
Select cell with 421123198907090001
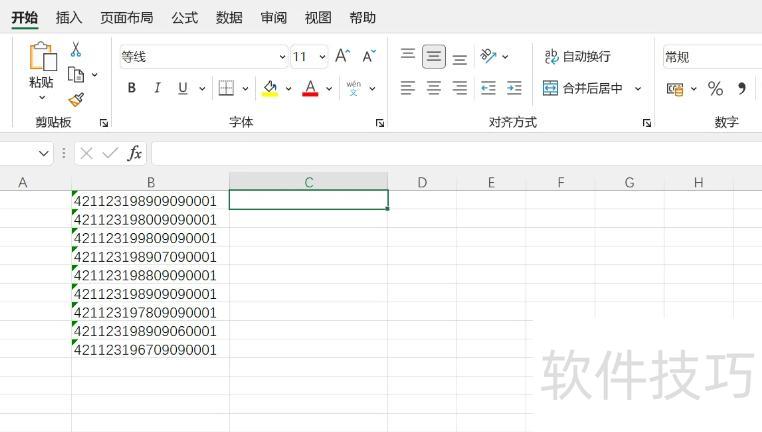coord(151,256)
